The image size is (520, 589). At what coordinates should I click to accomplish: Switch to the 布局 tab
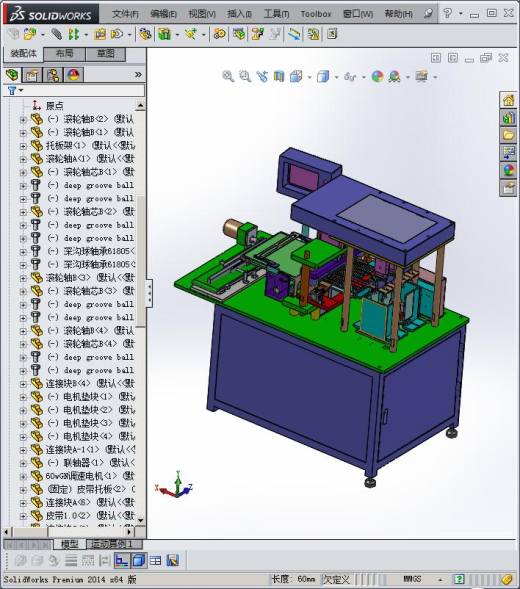pyautogui.click(x=65, y=54)
